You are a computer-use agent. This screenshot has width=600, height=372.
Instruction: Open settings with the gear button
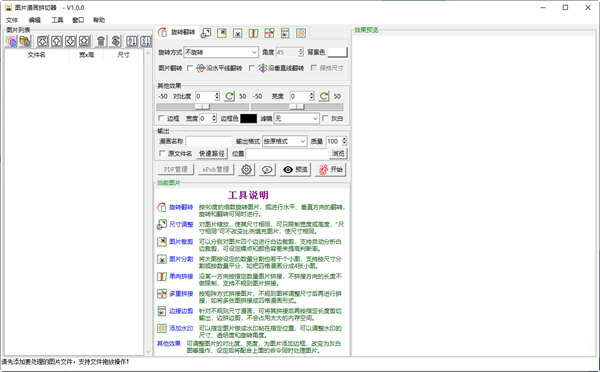pyautogui.click(x=246, y=170)
